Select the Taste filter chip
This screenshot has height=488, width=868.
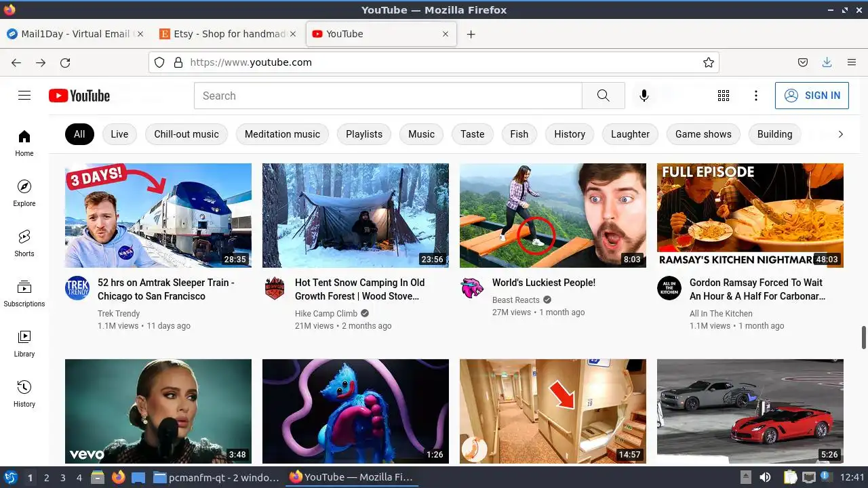click(x=473, y=134)
